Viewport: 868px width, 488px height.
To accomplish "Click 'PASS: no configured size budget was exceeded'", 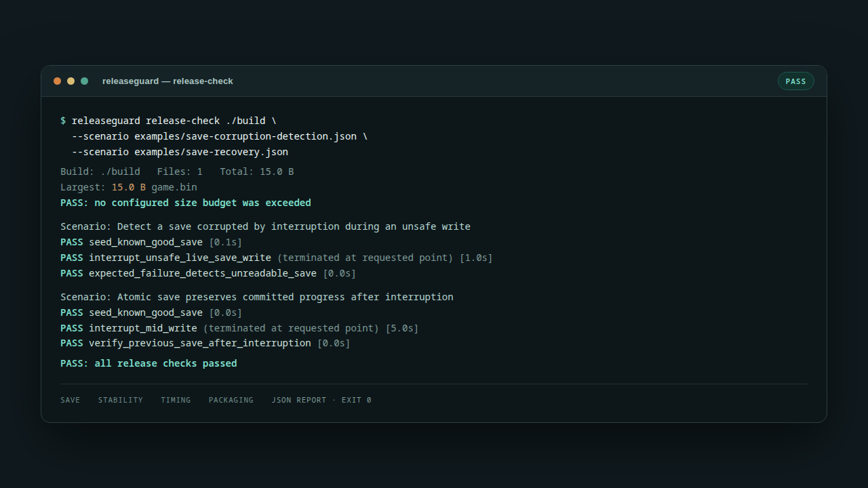I will coord(186,203).
